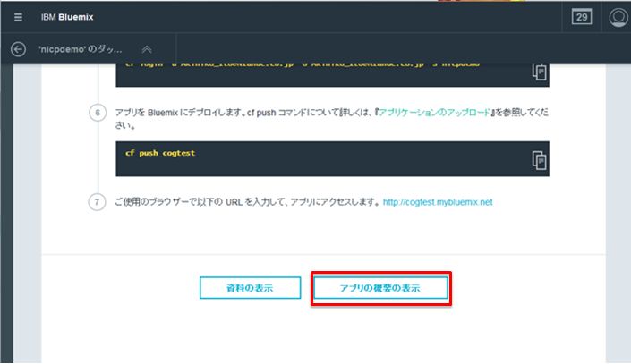Copy the 'cf push cogtest' command
This screenshot has height=364, width=631.
538,159
